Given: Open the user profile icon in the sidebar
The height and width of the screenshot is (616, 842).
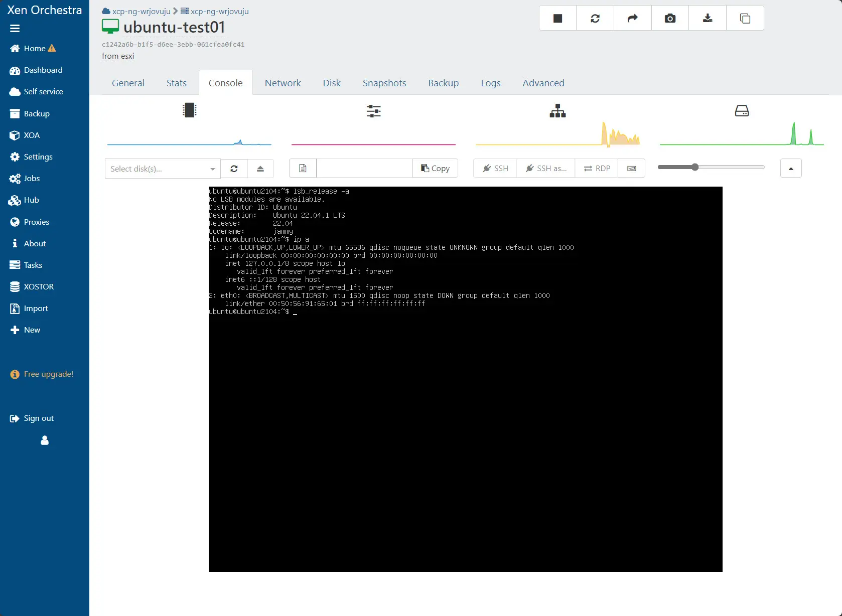Looking at the screenshot, I should (x=45, y=440).
